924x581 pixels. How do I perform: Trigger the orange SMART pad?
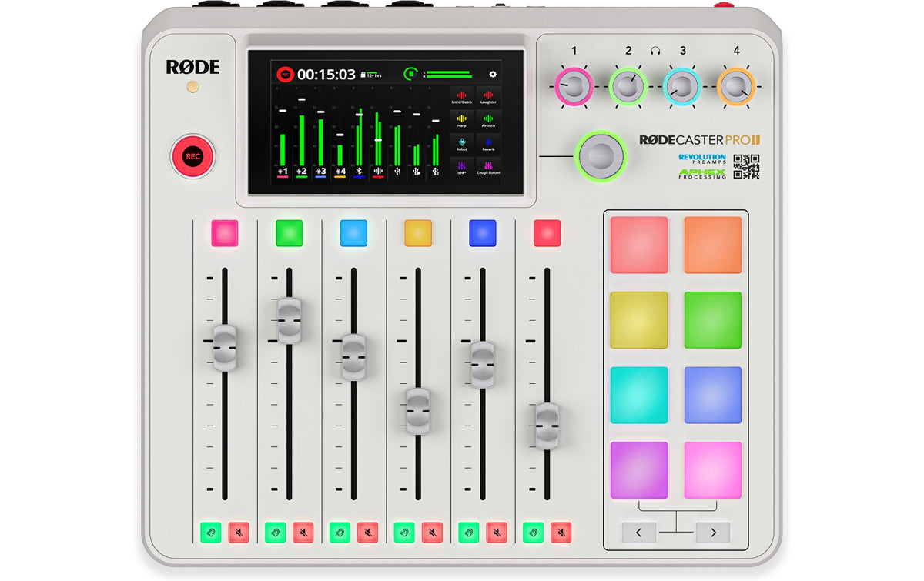[x=713, y=245]
